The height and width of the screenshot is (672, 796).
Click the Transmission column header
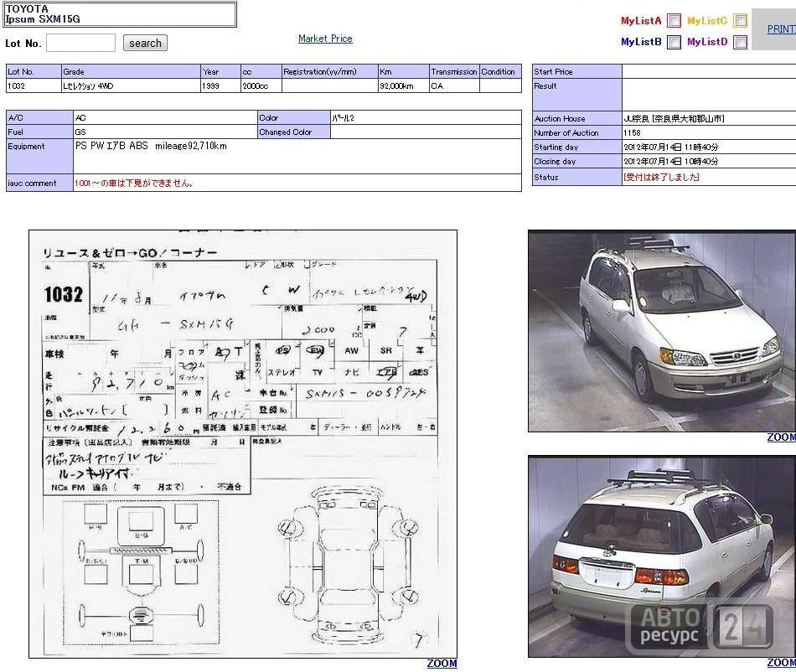point(454,71)
